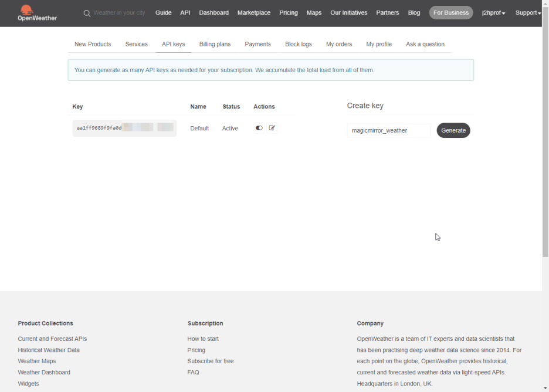Screen dimensions: 549x392
Task: Go to the Partners page
Action: 388,13
